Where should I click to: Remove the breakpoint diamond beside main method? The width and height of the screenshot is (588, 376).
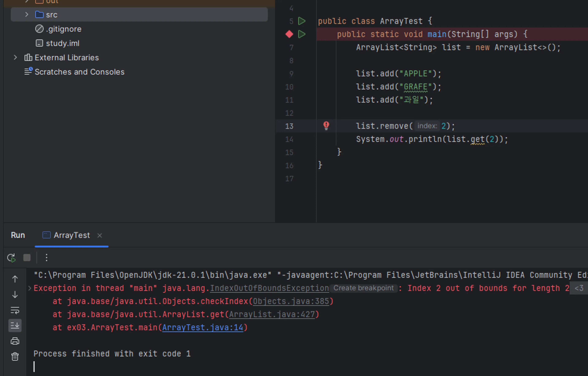point(289,34)
